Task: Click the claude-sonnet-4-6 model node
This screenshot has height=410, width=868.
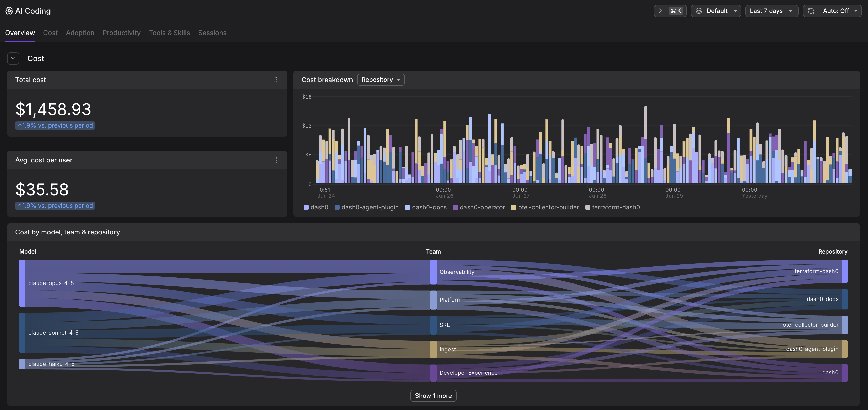Action: [22, 333]
